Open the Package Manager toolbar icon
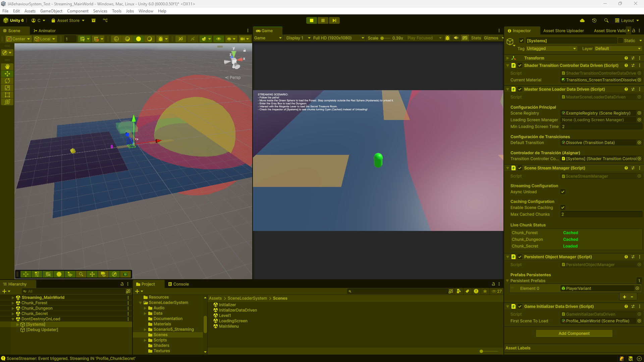The width and height of the screenshot is (644, 362). click(x=94, y=20)
